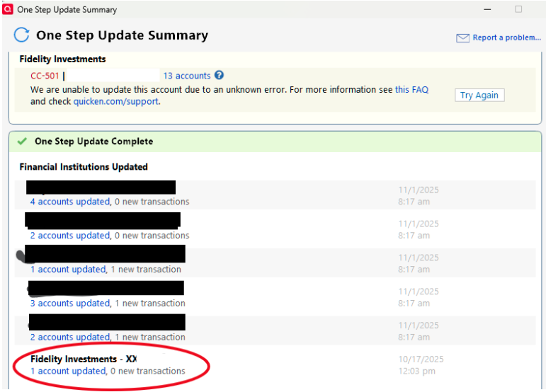Screen dimensions: 546x392
Task: Minimize the One Step Update Summary window
Action: click(x=487, y=9)
